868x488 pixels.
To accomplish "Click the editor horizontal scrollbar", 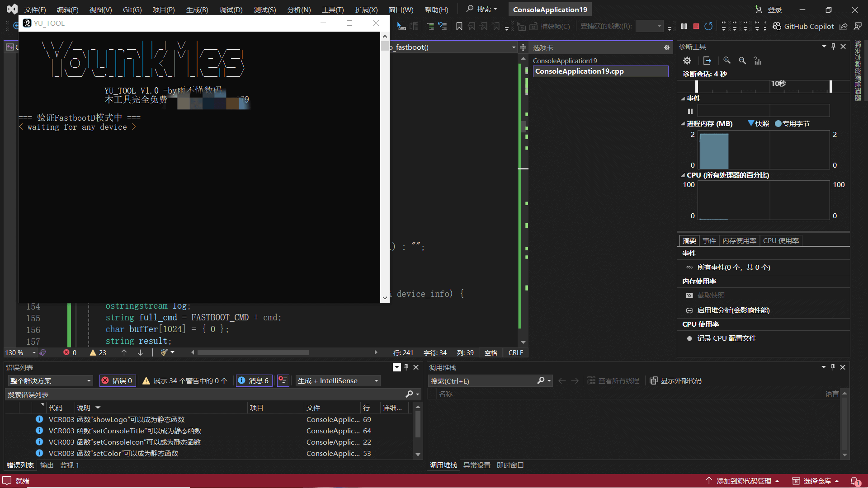I will tap(253, 352).
